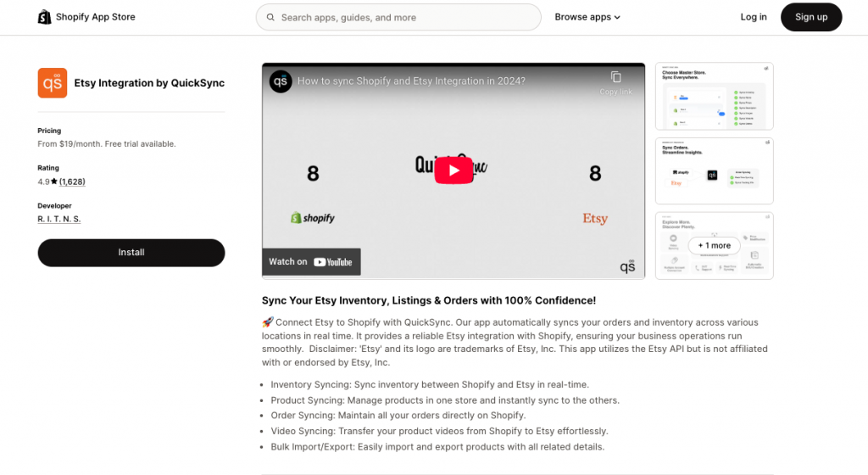This screenshot has height=475, width=868.
Task: Open the R. I. T. N. S. developer link
Action: (x=59, y=219)
